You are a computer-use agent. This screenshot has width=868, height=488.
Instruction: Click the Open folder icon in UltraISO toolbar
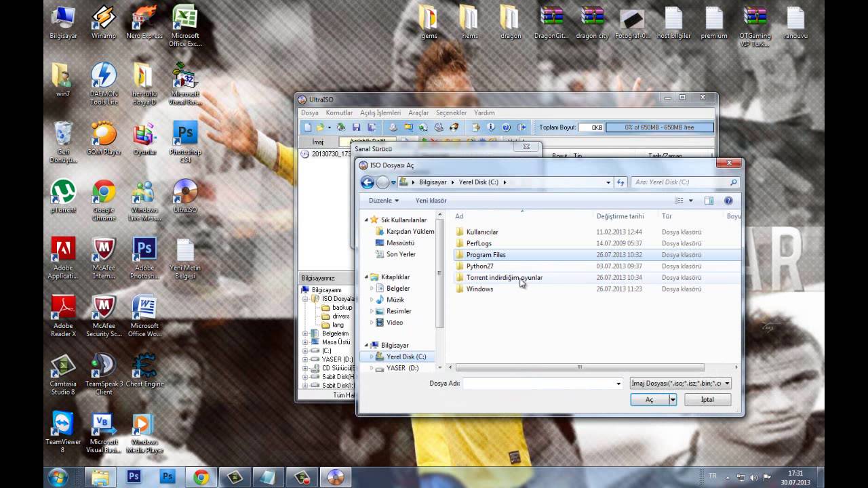pyautogui.click(x=320, y=127)
